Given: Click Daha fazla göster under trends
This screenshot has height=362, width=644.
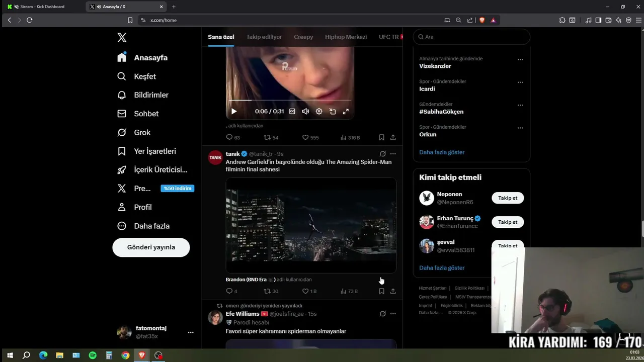Looking at the screenshot, I should coord(442,152).
